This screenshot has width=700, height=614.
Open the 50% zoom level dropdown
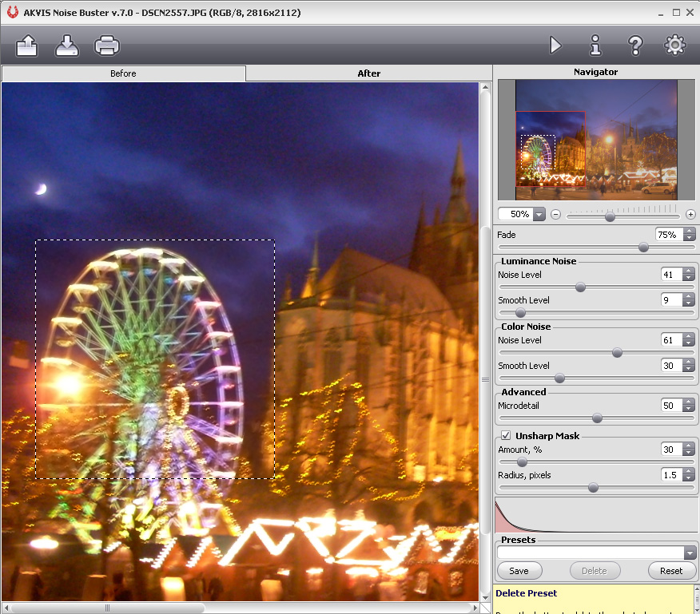[x=539, y=215]
